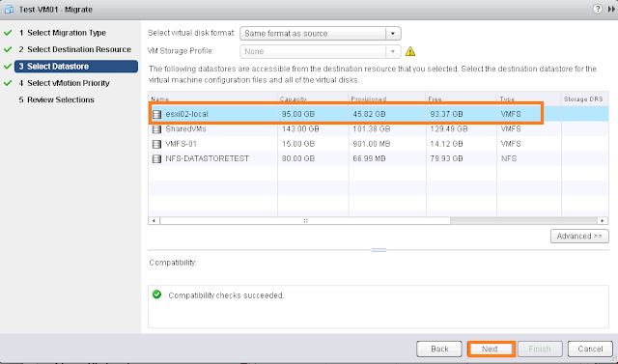Click the yellow warning icon beside storage profile

[410, 51]
